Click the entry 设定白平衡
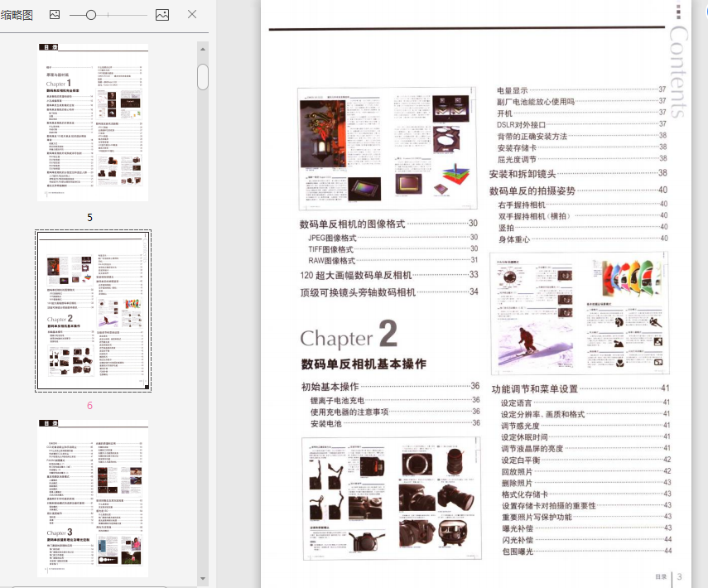The height and width of the screenshot is (588, 708). click(x=521, y=460)
